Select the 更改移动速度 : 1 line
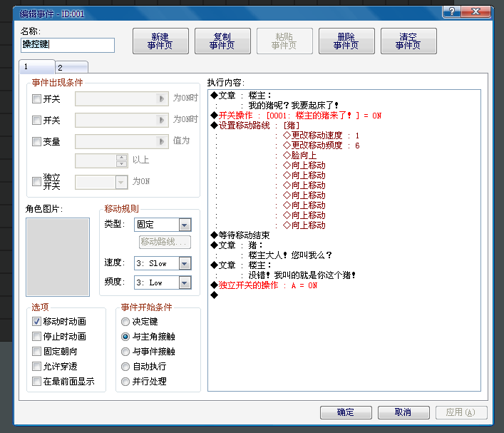504x433 pixels. coord(321,136)
